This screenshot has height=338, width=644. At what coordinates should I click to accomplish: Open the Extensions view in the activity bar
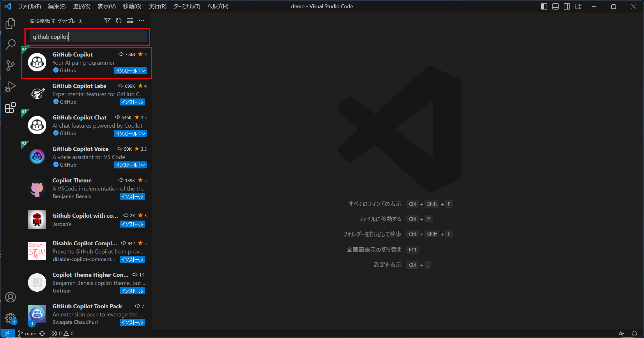pos(10,108)
